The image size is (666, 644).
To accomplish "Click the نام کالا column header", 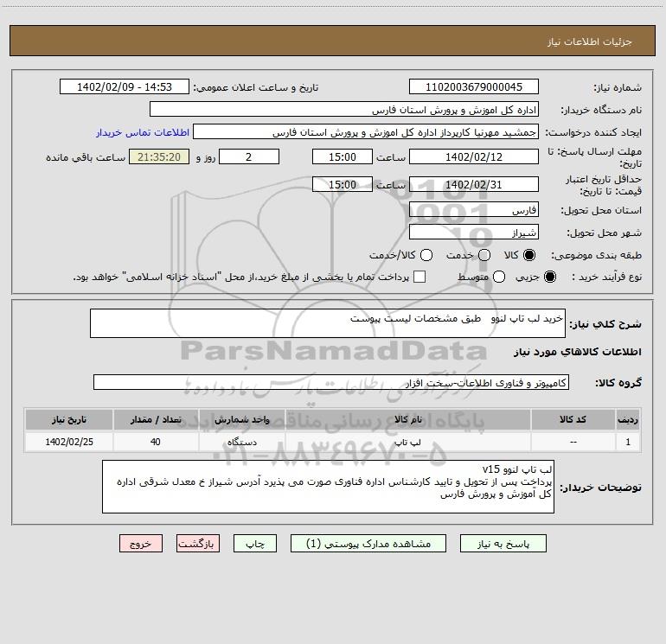I will tap(407, 419).
